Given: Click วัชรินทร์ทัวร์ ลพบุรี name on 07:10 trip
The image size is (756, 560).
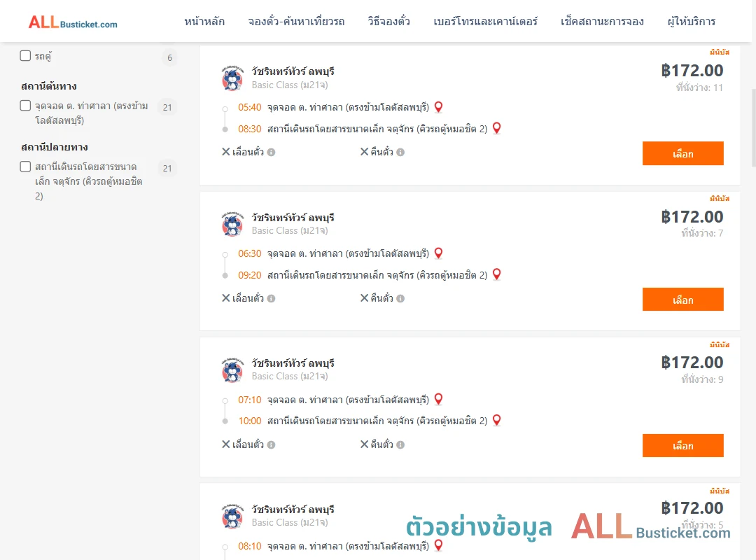Looking at the screenshot, I should coord(293,363).
